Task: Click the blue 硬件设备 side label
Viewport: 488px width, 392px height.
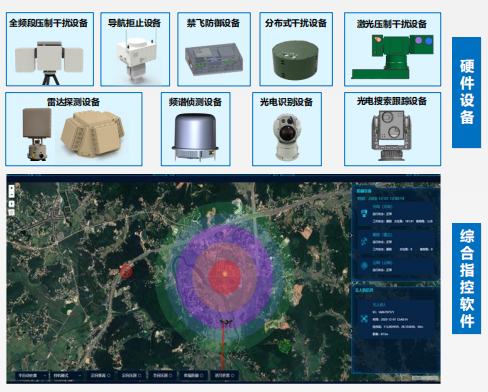Action: (466, 92)
